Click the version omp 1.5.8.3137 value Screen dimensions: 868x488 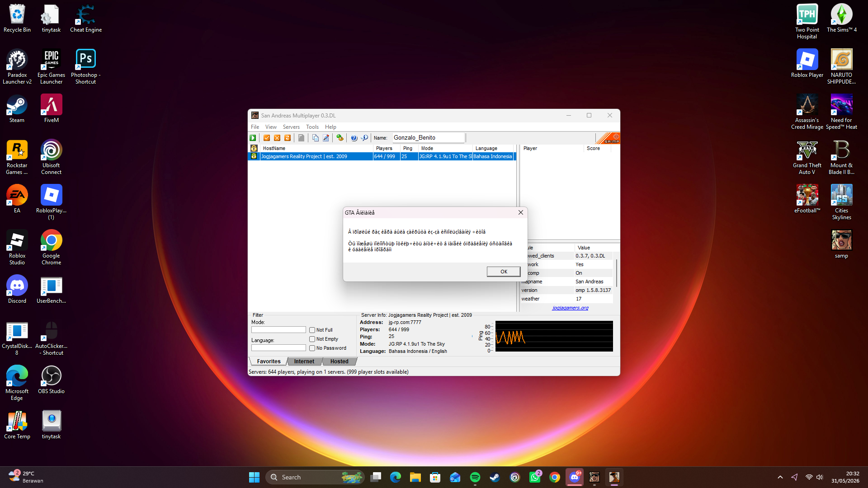tap(593, 290)
